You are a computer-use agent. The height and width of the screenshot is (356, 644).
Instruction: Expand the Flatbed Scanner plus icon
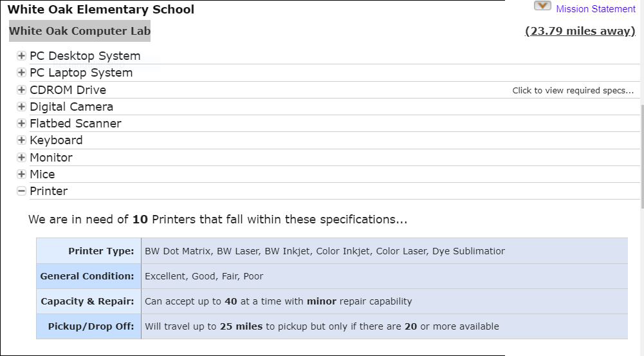(21, 124)
